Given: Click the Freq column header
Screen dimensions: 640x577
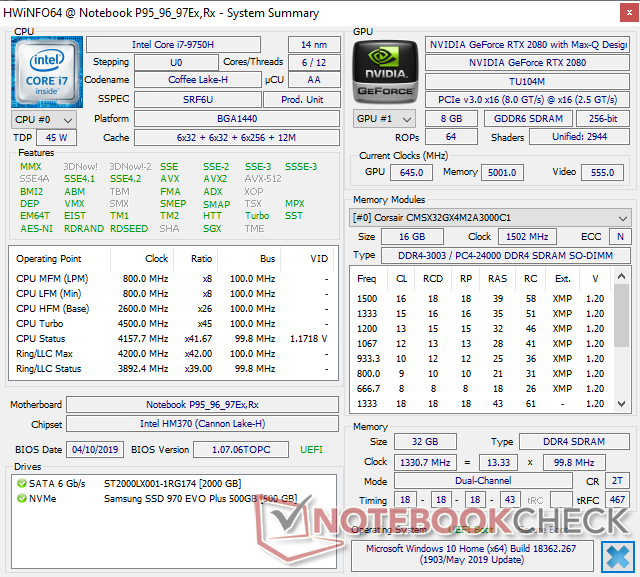Looking at the screenshot, I should coord(367,279).
